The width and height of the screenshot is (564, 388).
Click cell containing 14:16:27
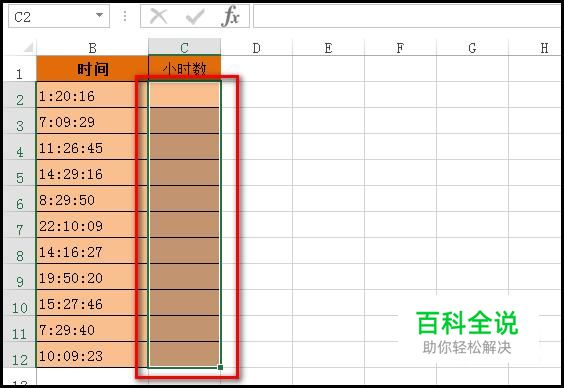pyautogui.click(x=92, y=251)
